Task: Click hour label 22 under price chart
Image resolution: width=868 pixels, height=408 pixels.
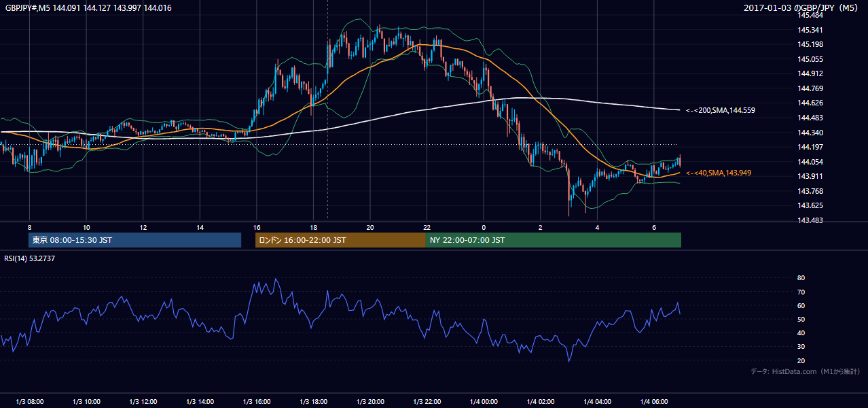Action: coord(427,227)
